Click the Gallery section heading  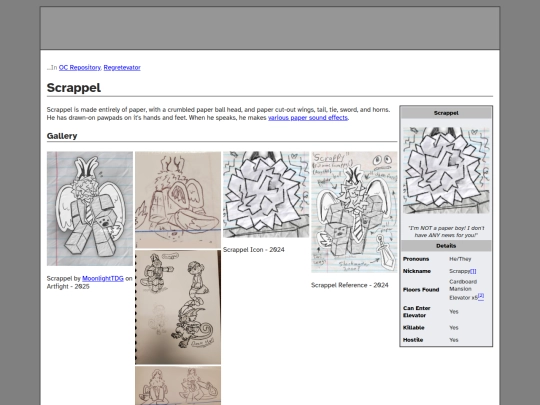coord(62,136)
